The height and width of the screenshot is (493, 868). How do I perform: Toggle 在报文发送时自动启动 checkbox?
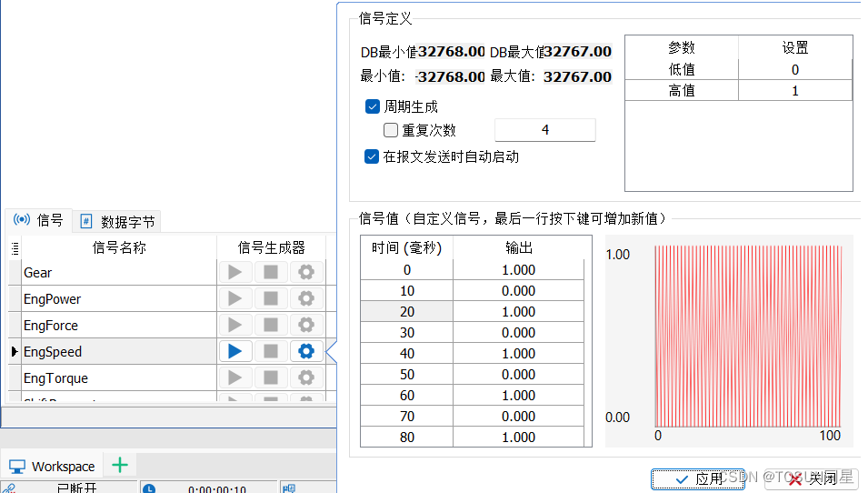pos(372,156)
